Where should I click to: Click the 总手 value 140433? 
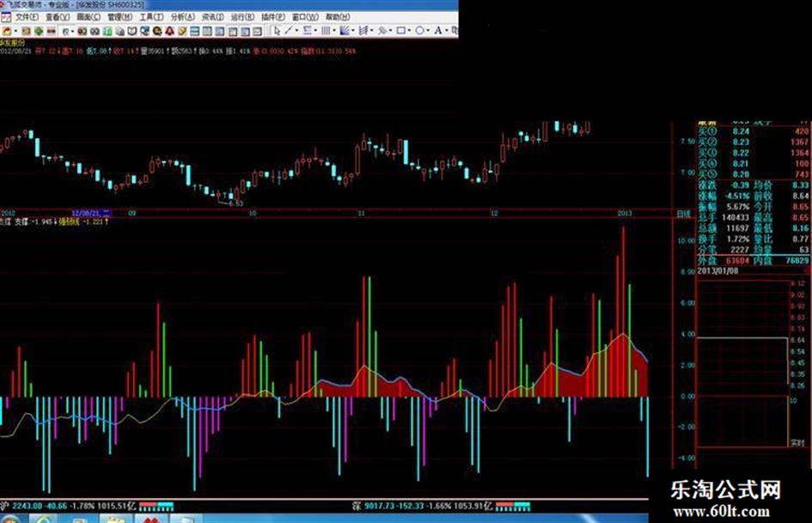point(736,218)
